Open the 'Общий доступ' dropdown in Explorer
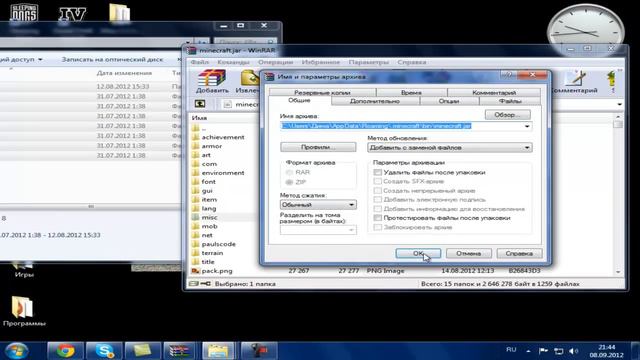The image size is (640, 360). pos(21,60)
